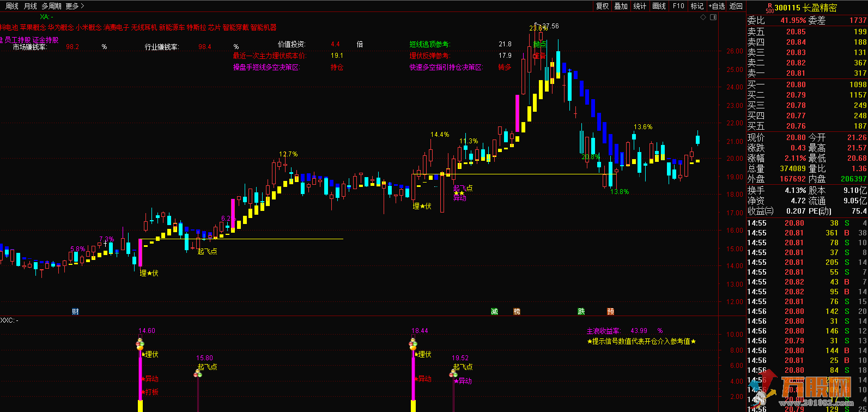
Task: Click signal balls icon at 14.60
Action: point(139,344)
